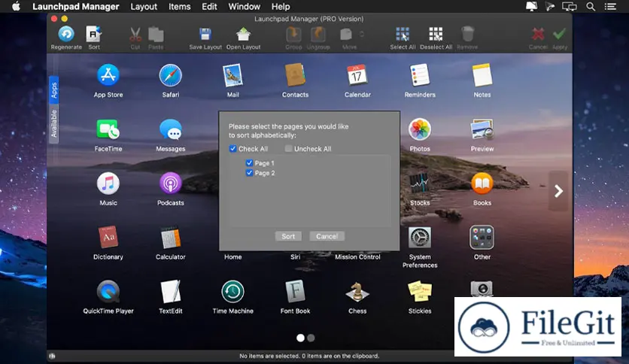Click the red Cancel X icon

pos(538,35)
